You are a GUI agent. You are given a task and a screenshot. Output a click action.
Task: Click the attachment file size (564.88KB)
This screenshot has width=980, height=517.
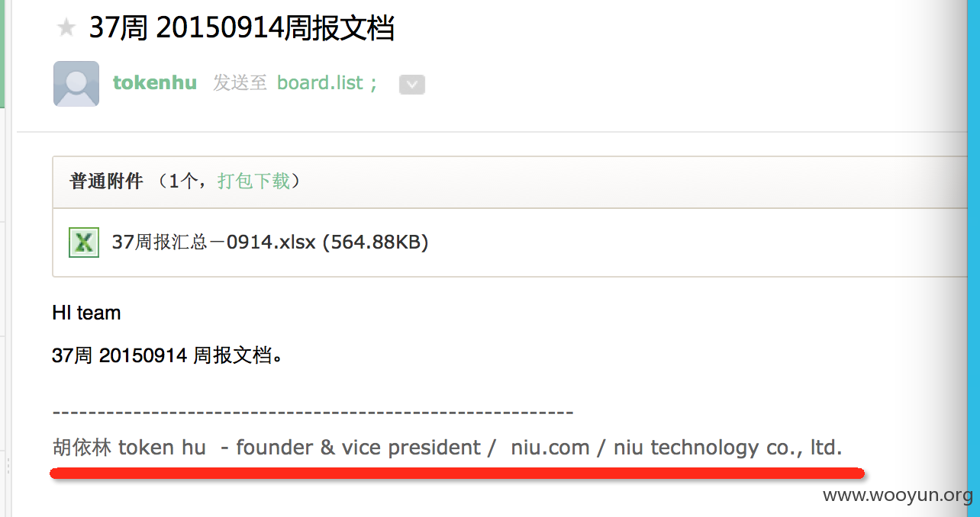click(x=375, y=242)
